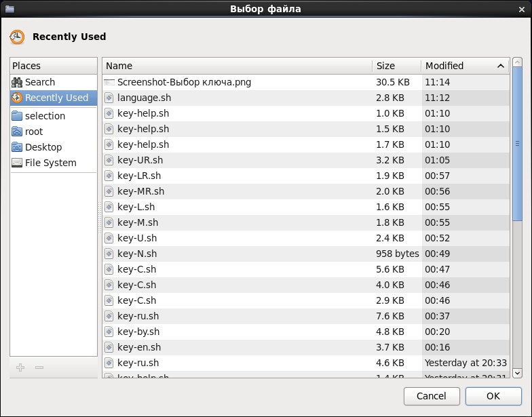The height and width of the screenshot is (417, 532).
Task: Select the key-U.sh file name
Action: click(x=137, y=238)
